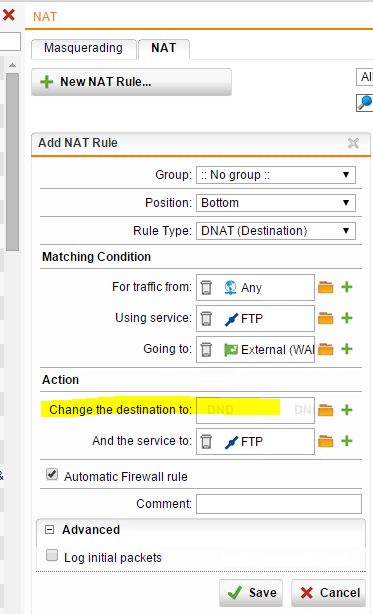Switch to the Masquerading tab
Viewport: 373px width, 614px height.
point(83,49)
